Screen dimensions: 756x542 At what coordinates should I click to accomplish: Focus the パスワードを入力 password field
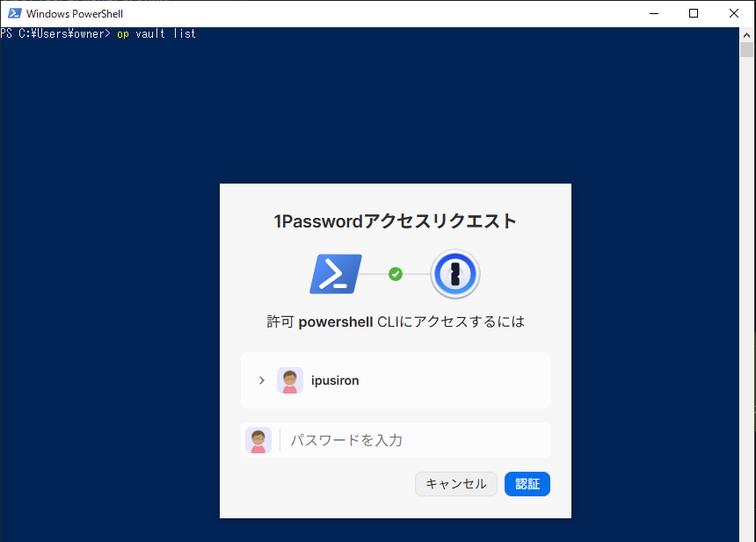pos(413,440)
